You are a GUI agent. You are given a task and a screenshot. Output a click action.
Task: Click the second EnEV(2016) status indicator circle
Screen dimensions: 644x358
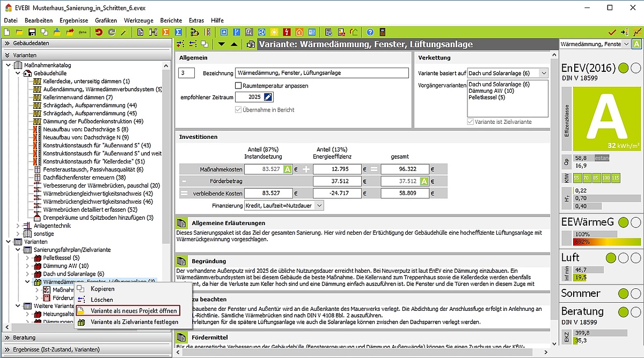coord(635,69)
